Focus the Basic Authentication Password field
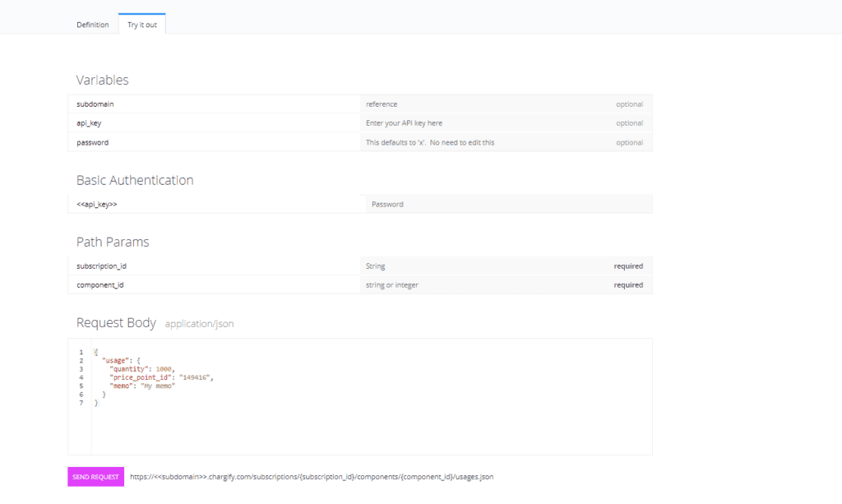Screen dimensions: 842x504 tap(508, 204)
